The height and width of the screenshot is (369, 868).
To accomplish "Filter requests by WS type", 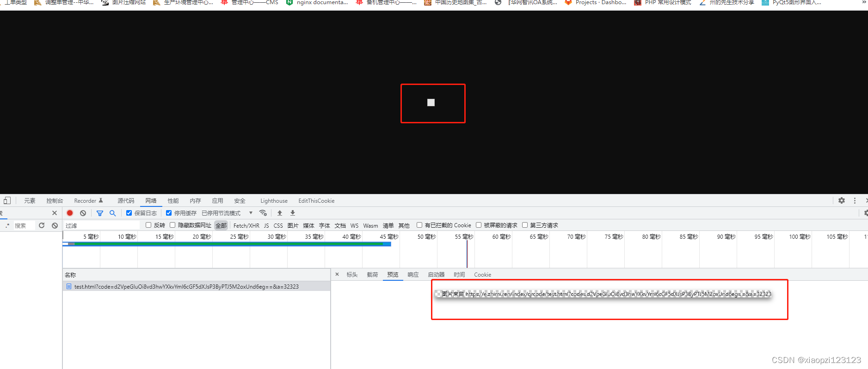I will tap(354, 225).
